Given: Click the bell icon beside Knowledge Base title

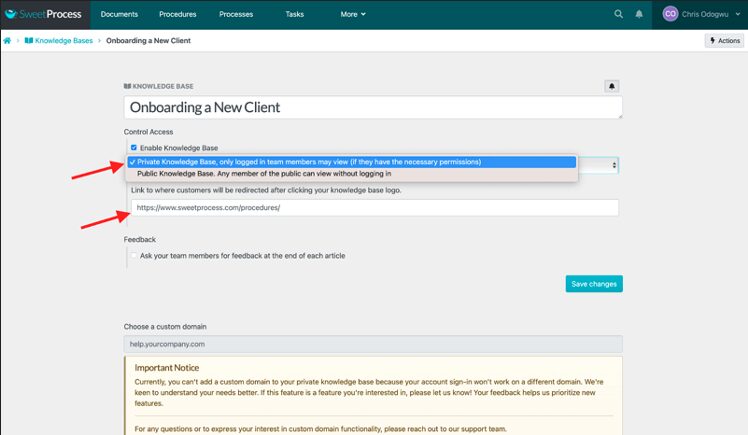Looking at the screenshot, I should [612, 87].
